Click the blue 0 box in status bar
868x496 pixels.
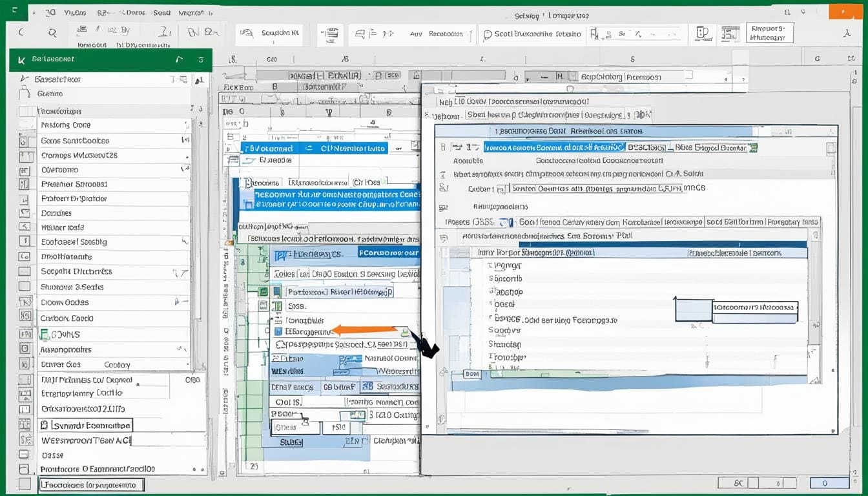click(x=829, y=482)
